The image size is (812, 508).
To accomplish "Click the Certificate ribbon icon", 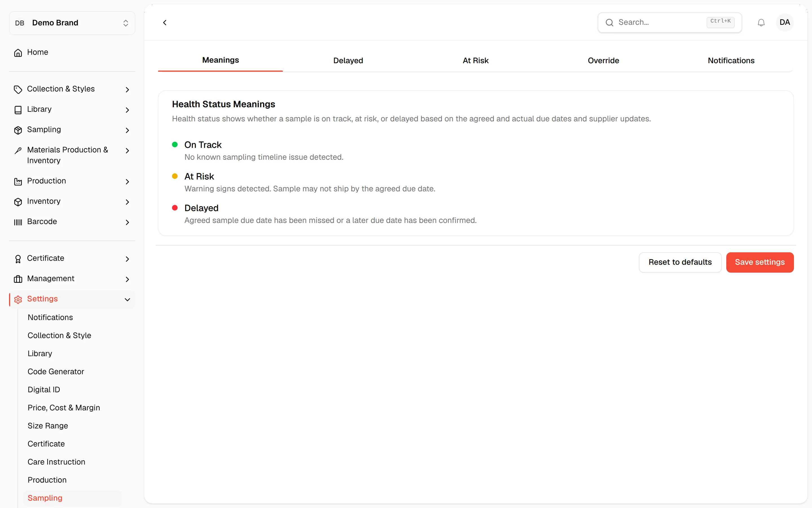I will [x=18, y=259].
